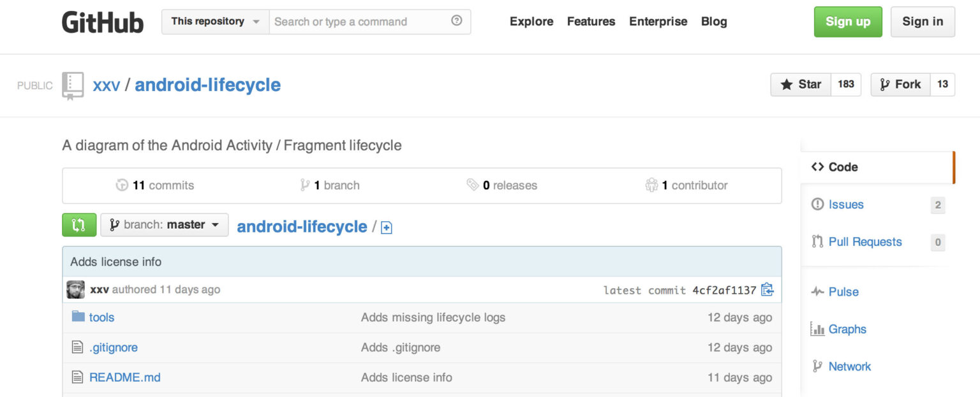The image size is (980, 397).
Task: Open the .gitignore file link
Action: coord(113,347)
